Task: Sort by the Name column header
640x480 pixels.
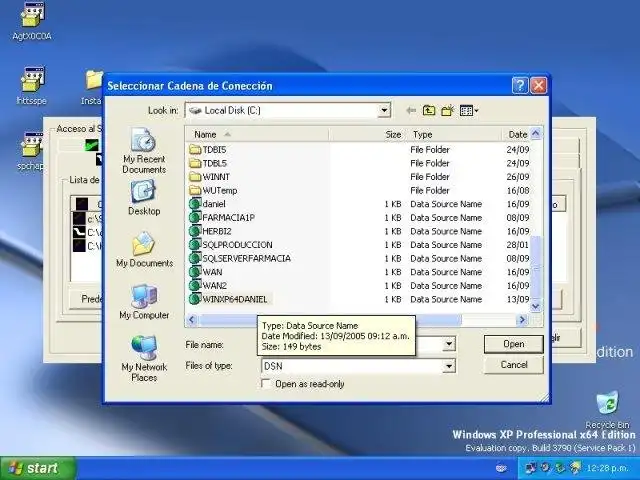Action: [257, 134]
